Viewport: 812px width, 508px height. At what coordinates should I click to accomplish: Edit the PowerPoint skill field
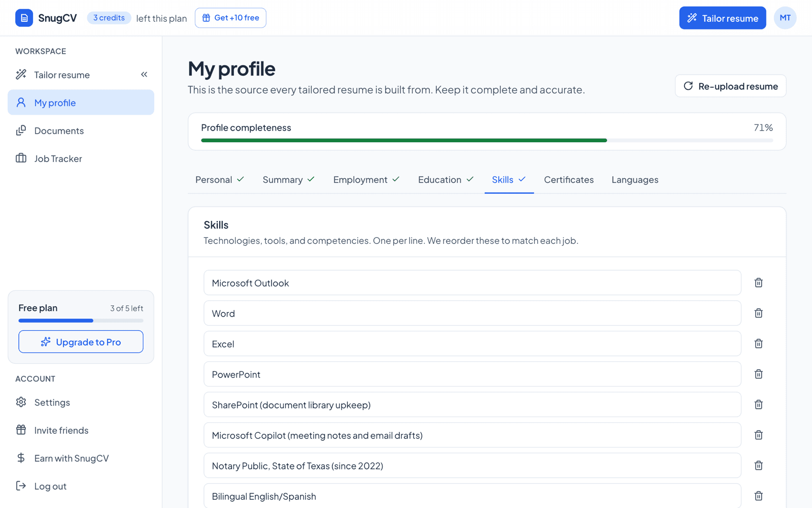pos(472,374)
